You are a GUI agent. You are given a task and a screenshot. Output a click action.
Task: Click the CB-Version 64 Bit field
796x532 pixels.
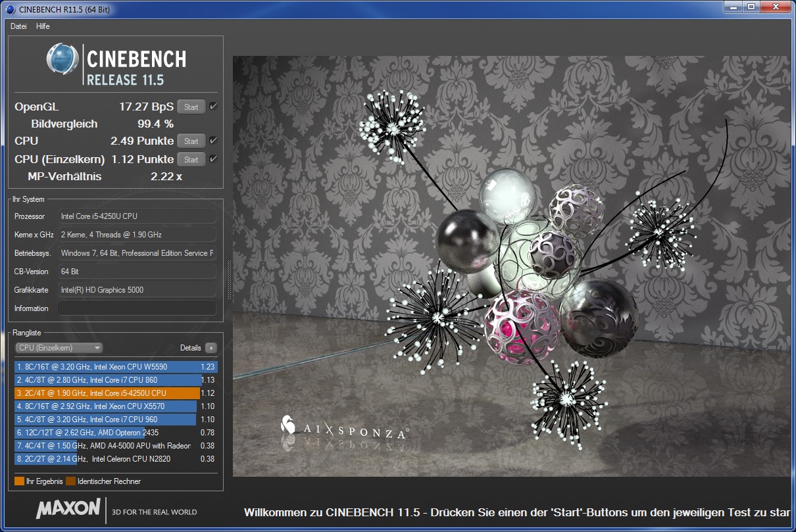[x=137, y=272]
